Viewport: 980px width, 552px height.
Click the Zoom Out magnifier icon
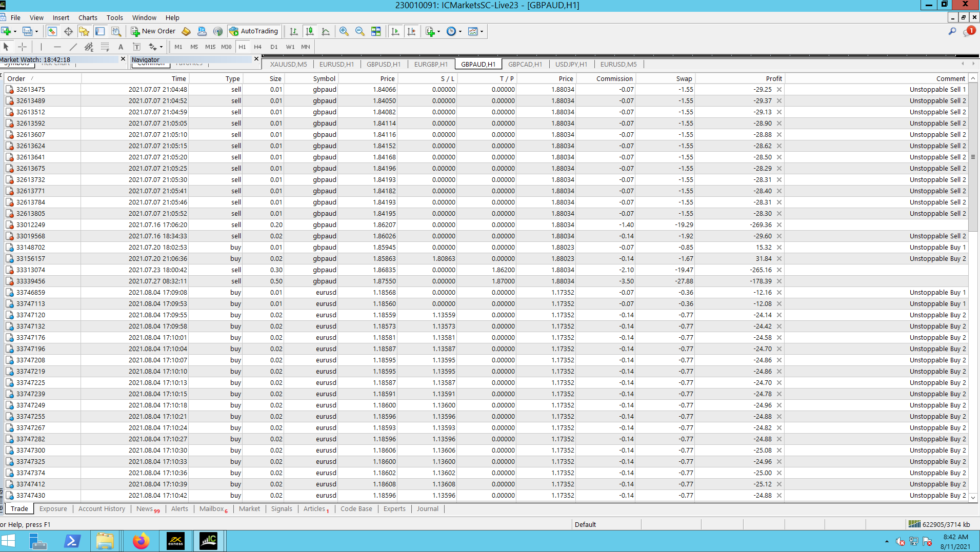(359, 31)
